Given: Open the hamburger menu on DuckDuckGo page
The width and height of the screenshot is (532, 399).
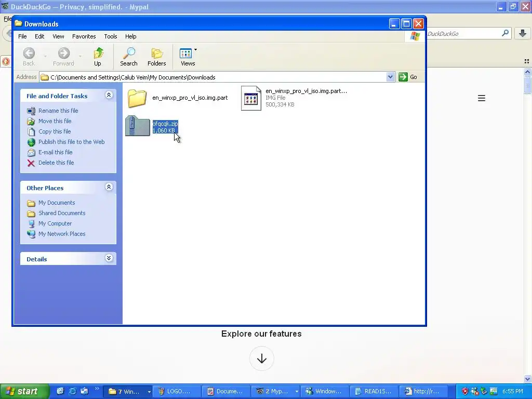Looking at the screenshot, I should tap(482, 98).
